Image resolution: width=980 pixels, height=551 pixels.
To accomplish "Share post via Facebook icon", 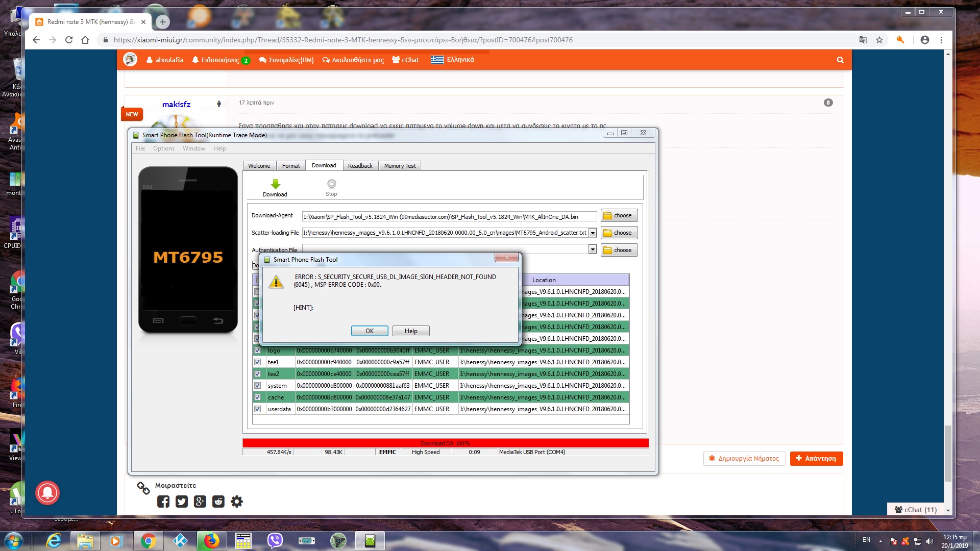I will coord(163,502).
